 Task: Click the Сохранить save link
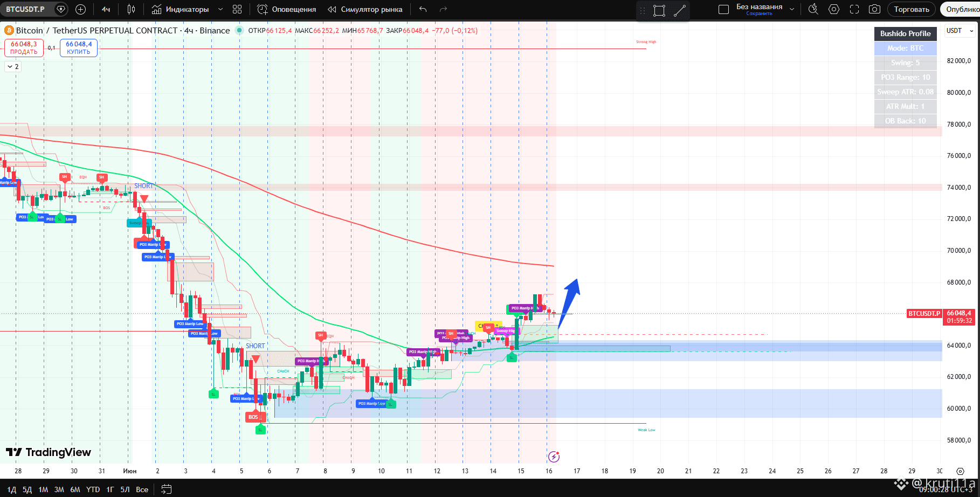(759, 13)
